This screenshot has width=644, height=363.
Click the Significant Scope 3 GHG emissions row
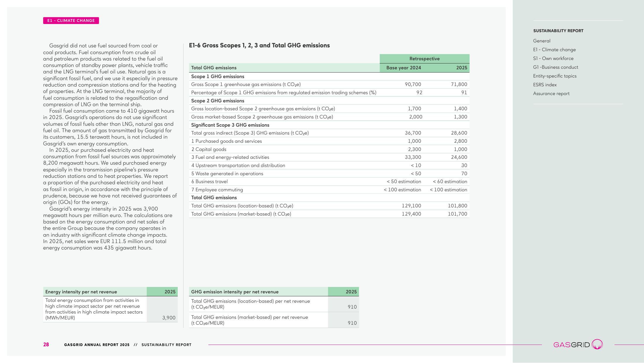(x=329, y=125)
